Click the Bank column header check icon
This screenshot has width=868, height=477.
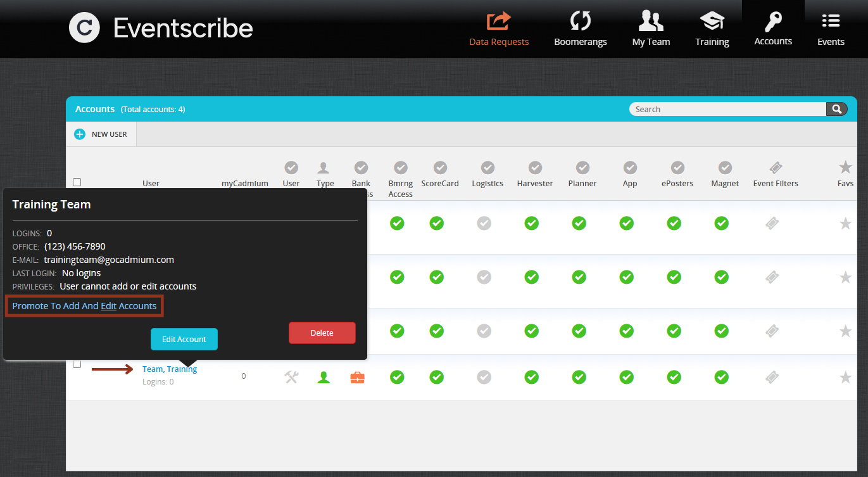click(x=362, y=167)
